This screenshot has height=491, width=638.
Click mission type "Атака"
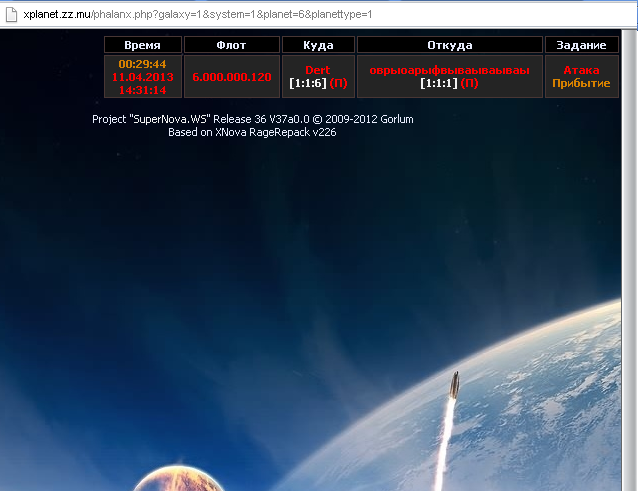[x=581, y=70]
